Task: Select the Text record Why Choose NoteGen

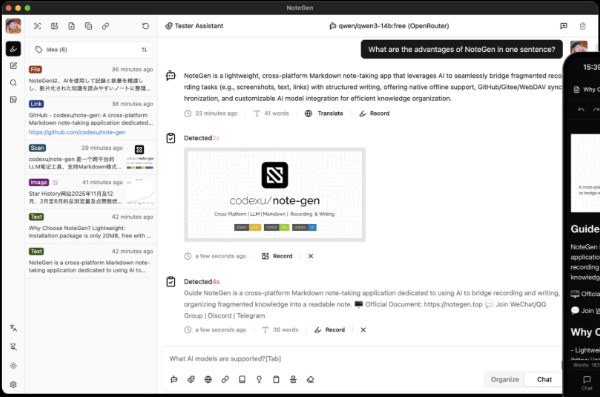Action: (91, 226)
